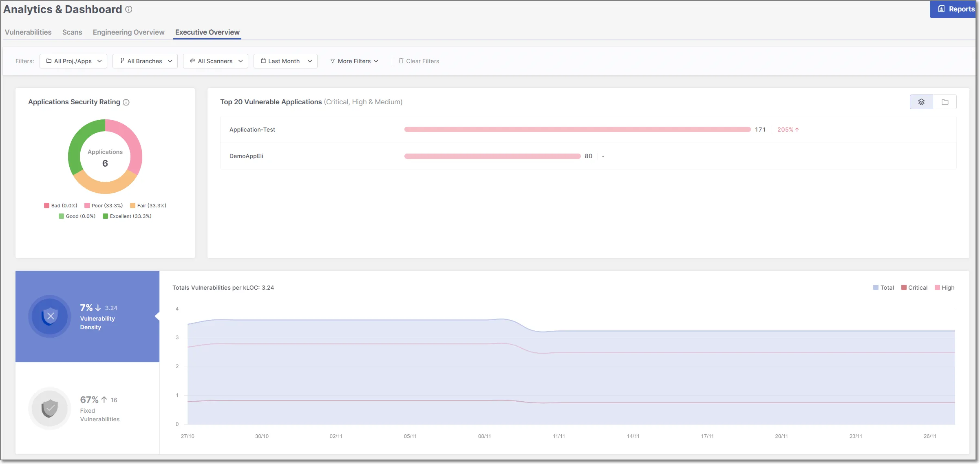Toggle the Total series in the chart legend
The height and width of the screenshot is (464, 980).
coord(884,288)
